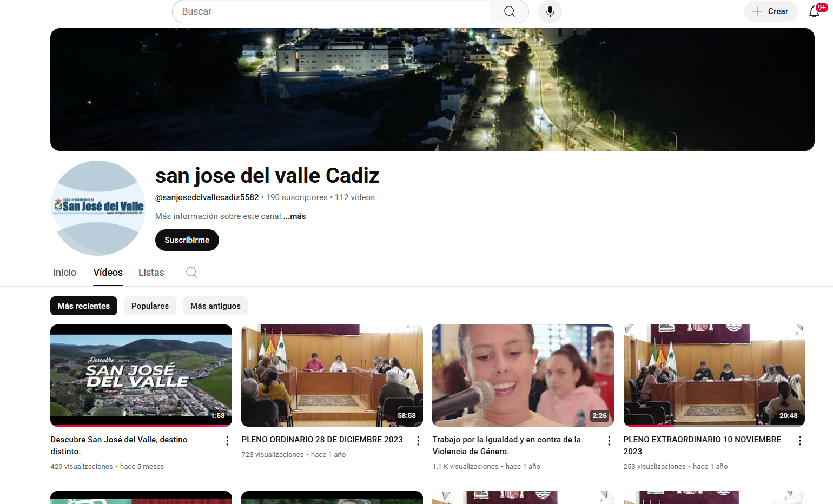Screen dimensions: 833x504
Task: Activate voice search microphone
Action: [x=550, y=11]
